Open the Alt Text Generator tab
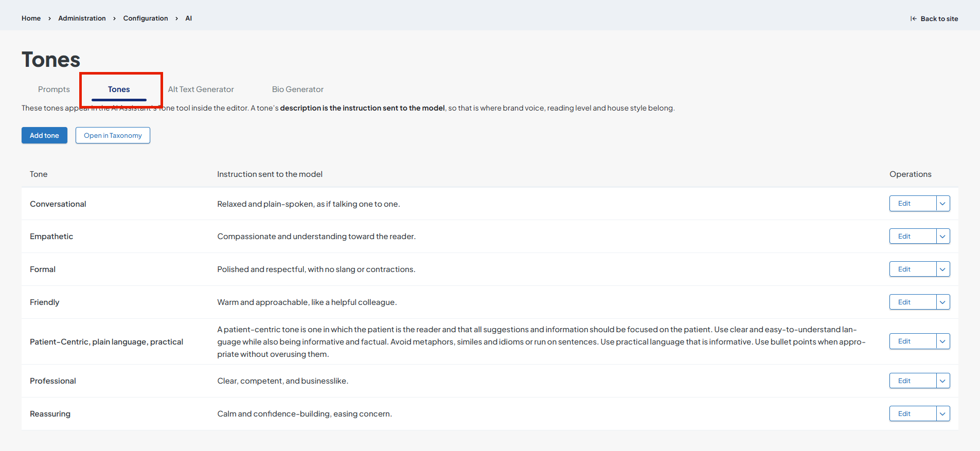 [x=201, y=89]
